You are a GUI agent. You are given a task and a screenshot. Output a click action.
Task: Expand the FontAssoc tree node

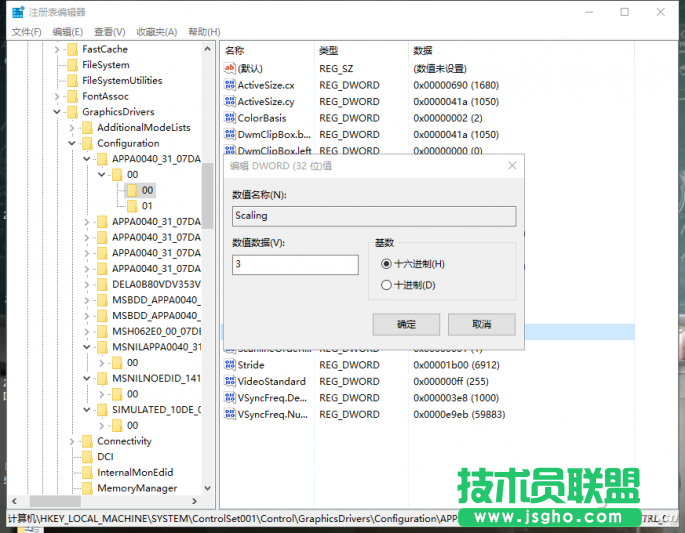(56, 97)
